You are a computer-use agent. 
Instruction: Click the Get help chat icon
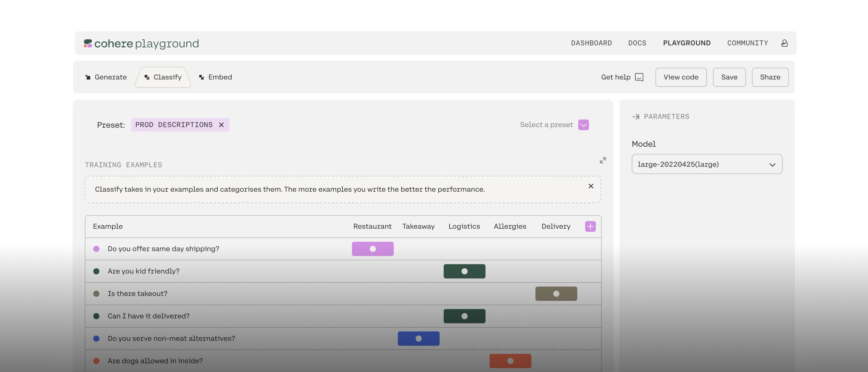tap(639, 77)
